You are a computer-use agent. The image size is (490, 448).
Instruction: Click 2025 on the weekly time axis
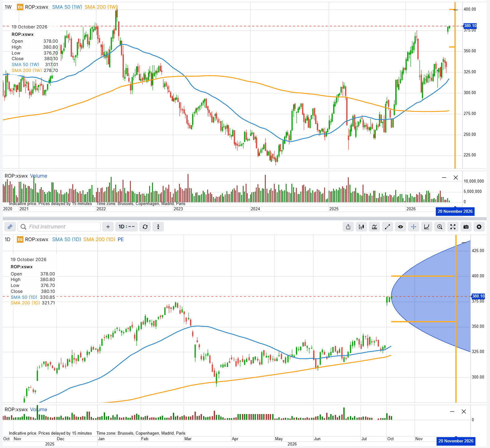pyautogui.click(x=334, y=209)
